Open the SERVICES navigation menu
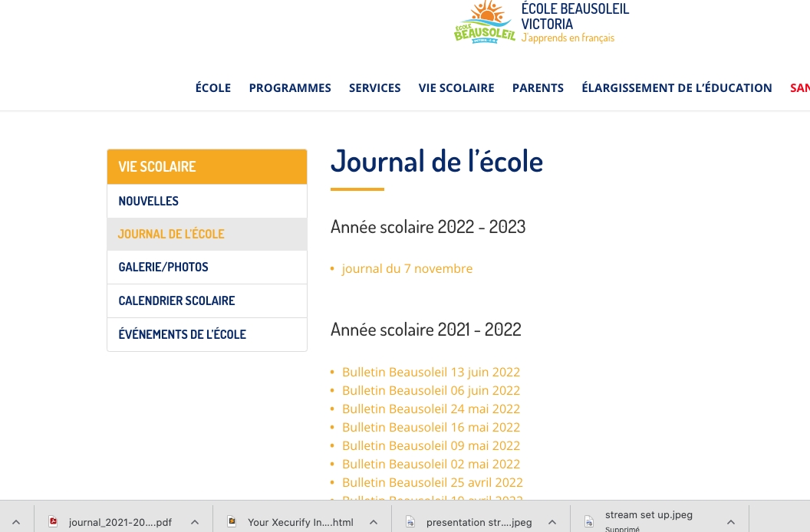 click(374, 88)
